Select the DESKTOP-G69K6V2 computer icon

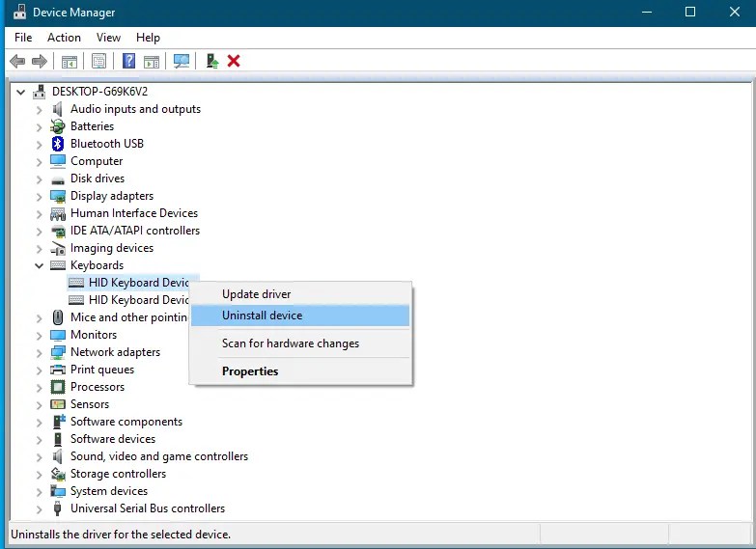click(40, 92)
